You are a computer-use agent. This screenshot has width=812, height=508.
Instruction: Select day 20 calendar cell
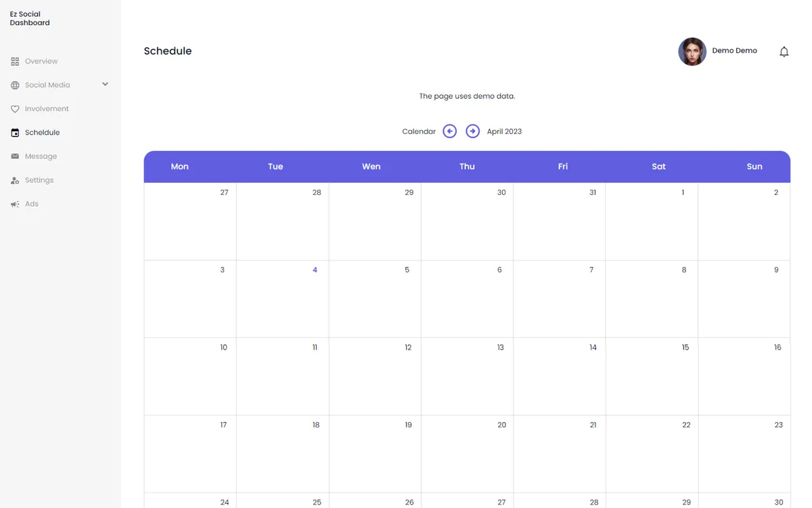[467, 454]
